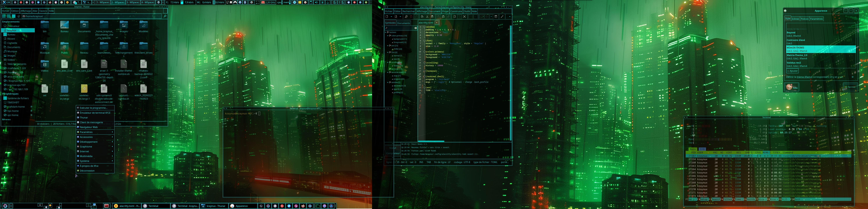The image size is (868, 209).
Task: Collapse the terminal.shell symbol node
Action: 388,72
